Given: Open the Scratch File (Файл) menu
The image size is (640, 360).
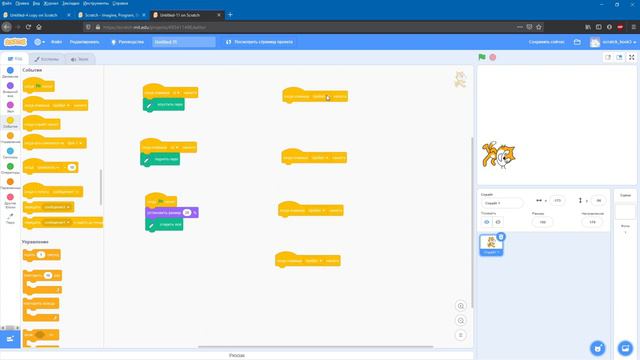Looking at the screenshot, I should coord(56,42).
